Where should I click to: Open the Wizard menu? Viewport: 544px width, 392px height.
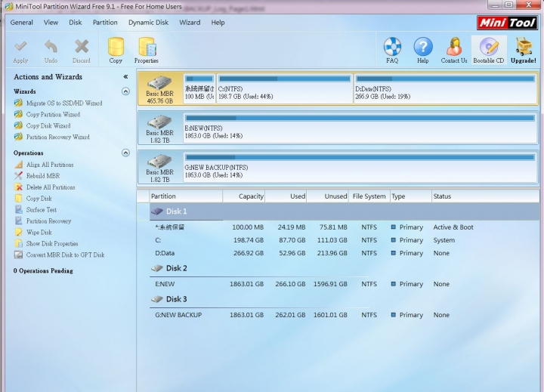tap(190, 23)
